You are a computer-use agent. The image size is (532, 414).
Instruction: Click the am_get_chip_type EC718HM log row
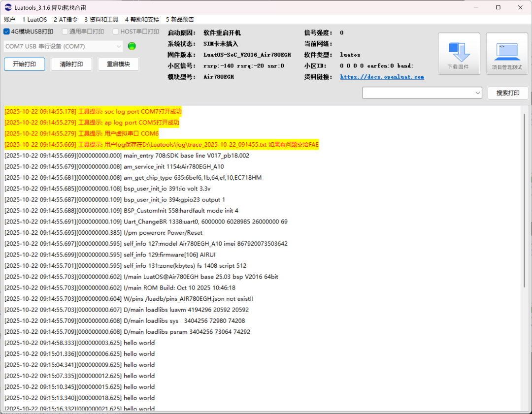(133, 178)
